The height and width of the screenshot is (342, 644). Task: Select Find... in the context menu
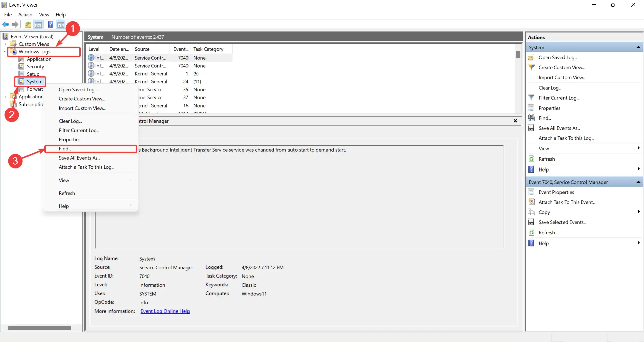[x=65, y=149]
